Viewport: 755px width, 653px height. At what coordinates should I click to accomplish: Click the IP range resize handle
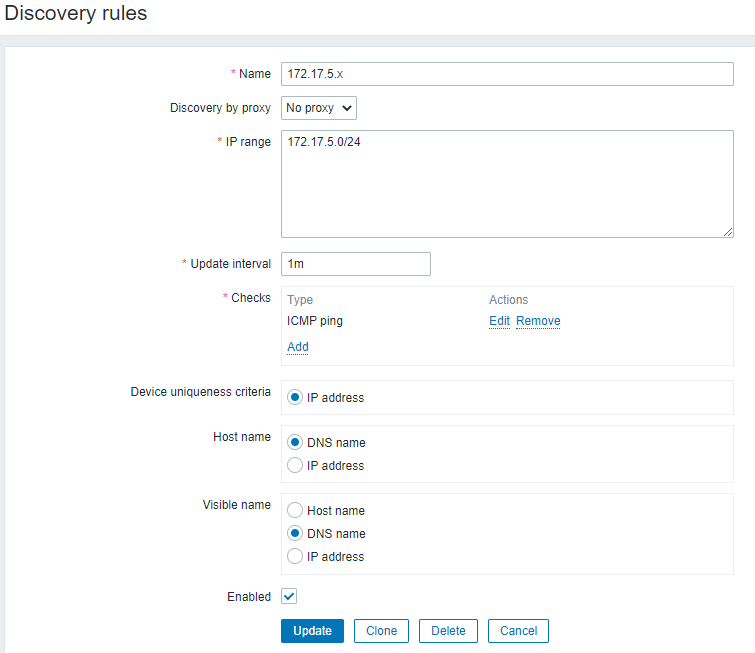click(x=728, y=232)
